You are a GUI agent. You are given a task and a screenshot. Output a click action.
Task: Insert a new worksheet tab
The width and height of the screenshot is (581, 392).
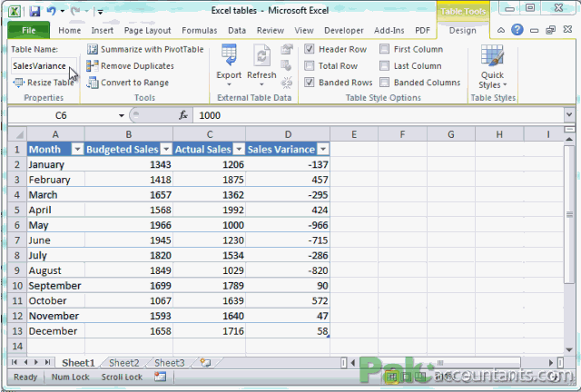coord(205,362)
